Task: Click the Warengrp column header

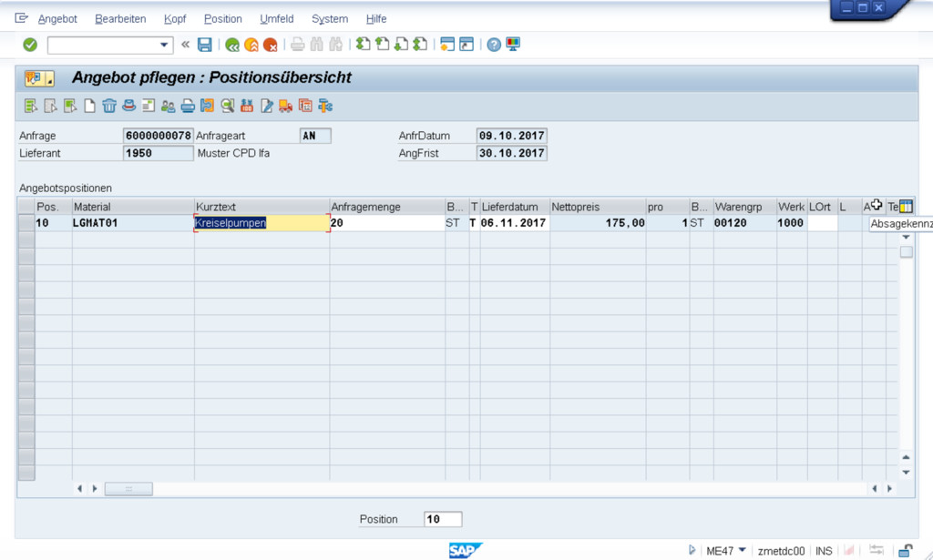Action: [x=745, y=207]
